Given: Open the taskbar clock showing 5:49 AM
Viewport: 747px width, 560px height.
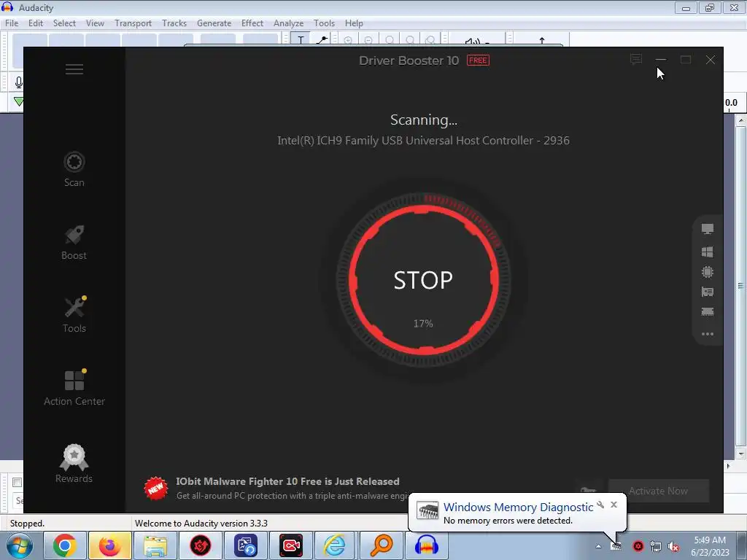Looking at the screenshot, I should point(710,546).
